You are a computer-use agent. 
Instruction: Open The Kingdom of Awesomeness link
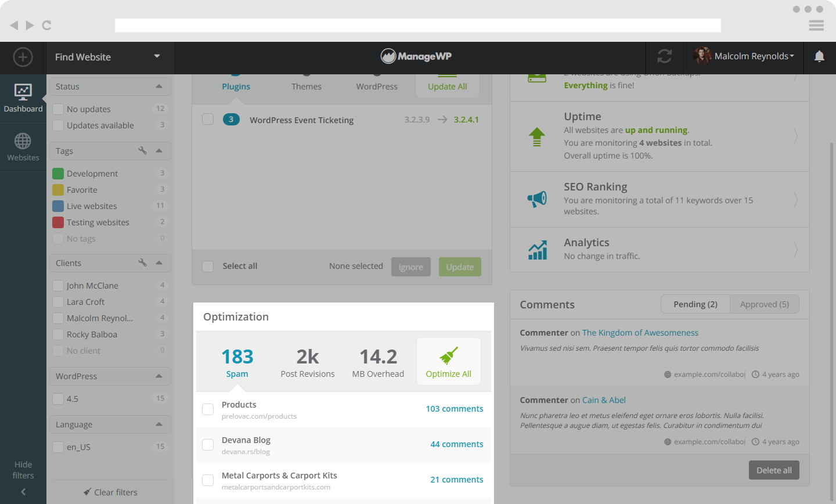[x=640, y=333]
